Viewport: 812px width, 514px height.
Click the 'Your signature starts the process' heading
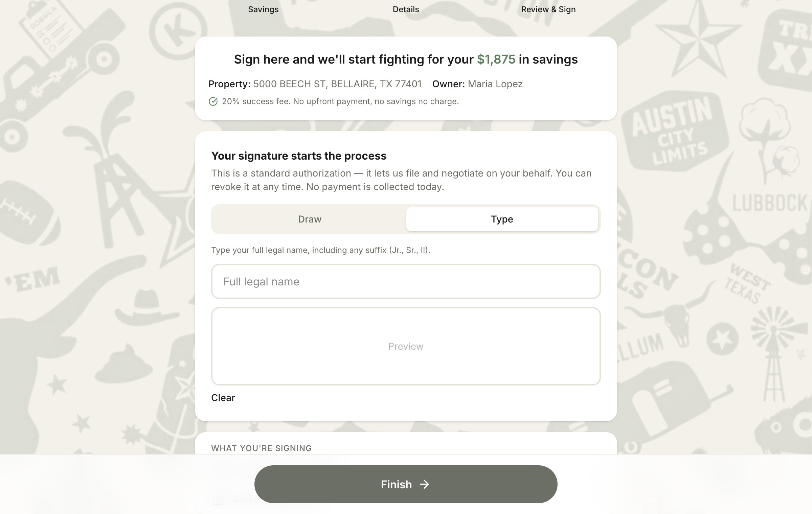(299, 156)
